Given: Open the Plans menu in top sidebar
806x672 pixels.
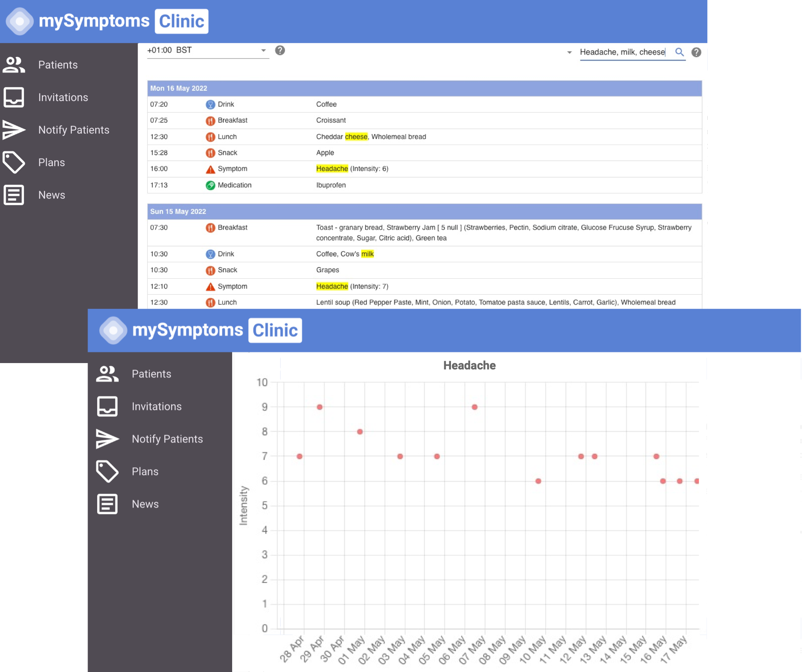Looking at the screenshot, I should 51,162.
